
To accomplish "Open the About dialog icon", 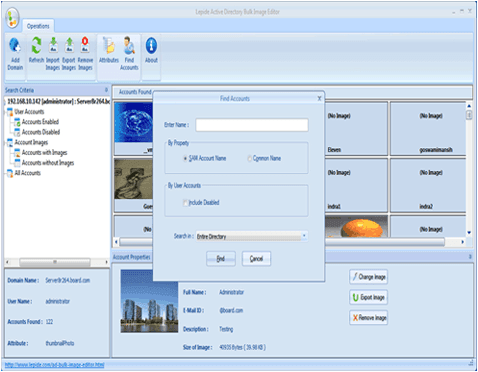I will coord(151,50).
